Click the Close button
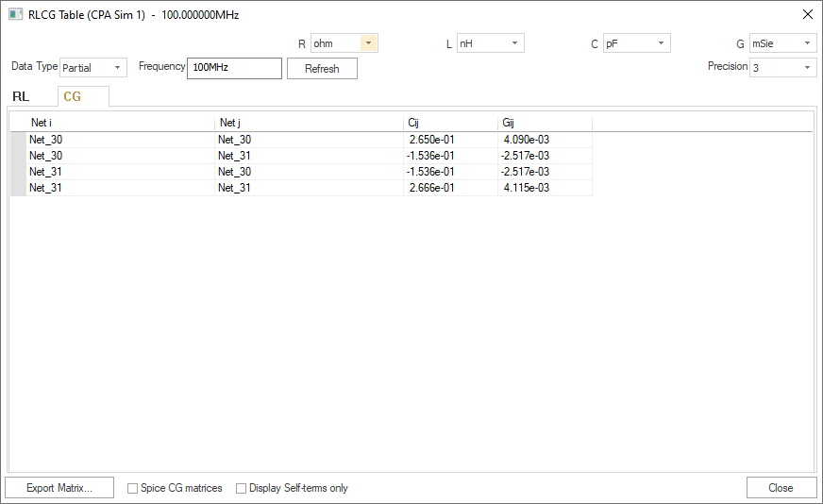The height and width of the screenshot is (504, 823). point(781,488)
